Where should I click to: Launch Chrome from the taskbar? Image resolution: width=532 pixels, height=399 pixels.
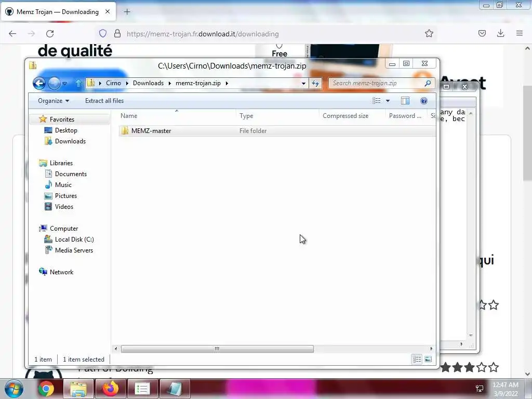(46, 389)
